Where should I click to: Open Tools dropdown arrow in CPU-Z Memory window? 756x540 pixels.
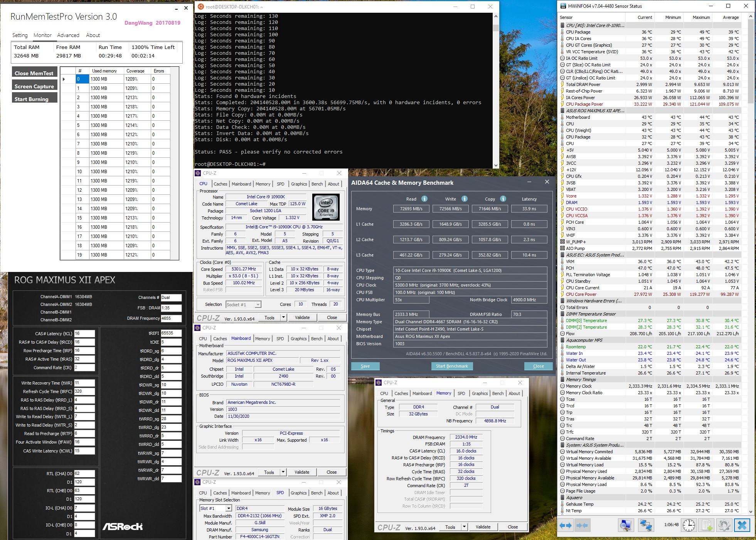[464, 527]
